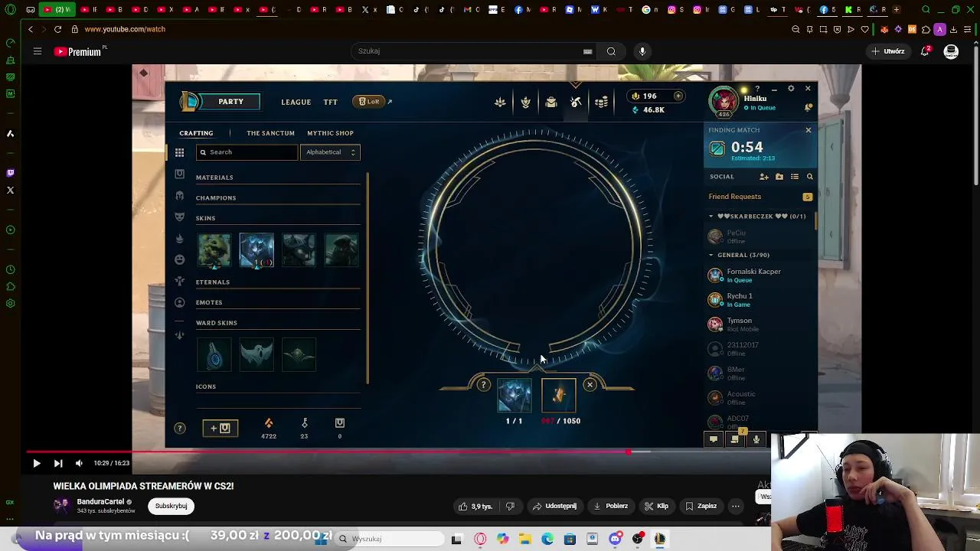This screenshot has width=980, height=551.
Task: Click the Udostępnij share button
Action: pyautogui.click(x=554, y=506)
